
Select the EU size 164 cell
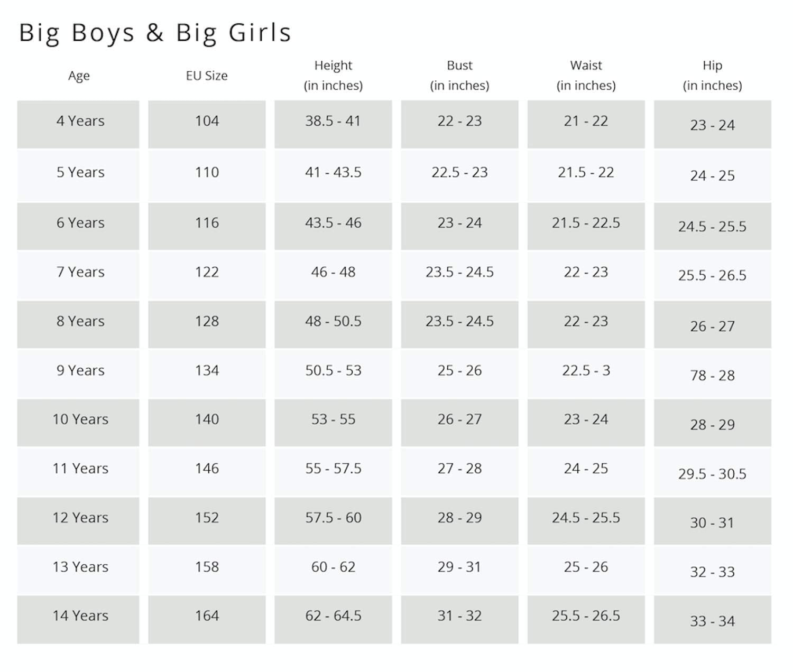[x=207, y=616]
